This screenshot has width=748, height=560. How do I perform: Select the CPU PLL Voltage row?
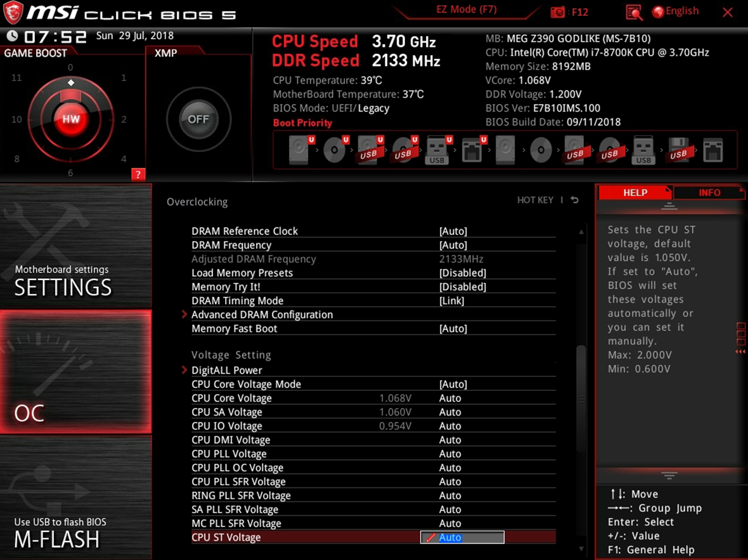373,454
